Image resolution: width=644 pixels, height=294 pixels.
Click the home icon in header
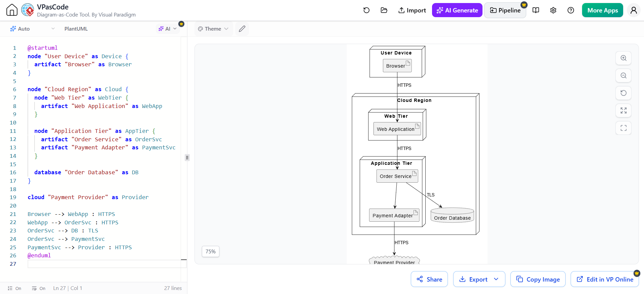(12, 10)
